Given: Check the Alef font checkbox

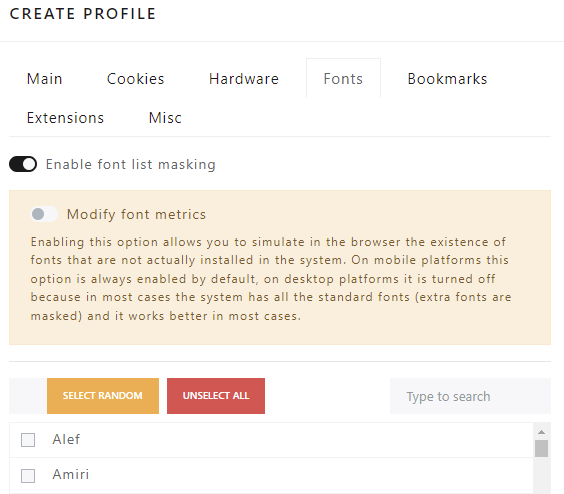Looking at the screenshot, I should 28,440.
